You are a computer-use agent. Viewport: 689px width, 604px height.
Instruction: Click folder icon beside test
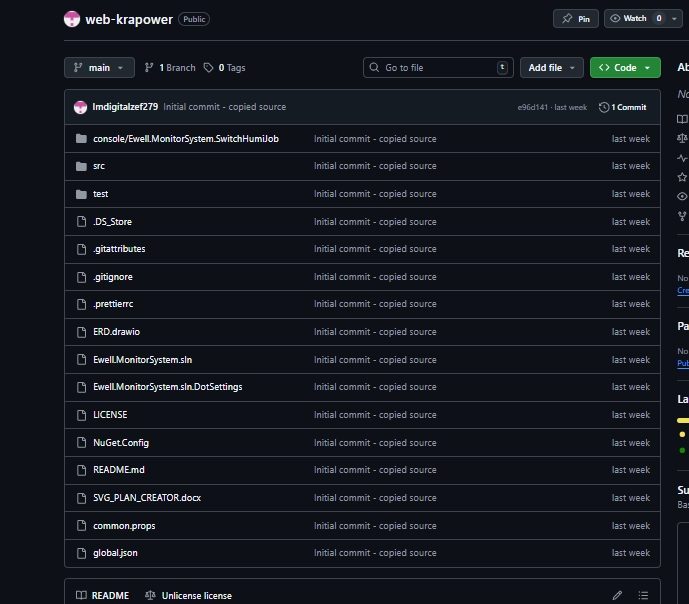coord(81,194)
